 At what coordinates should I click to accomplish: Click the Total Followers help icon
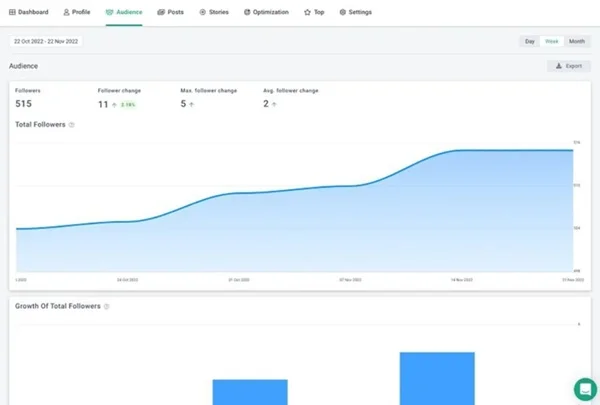[72, 125]
